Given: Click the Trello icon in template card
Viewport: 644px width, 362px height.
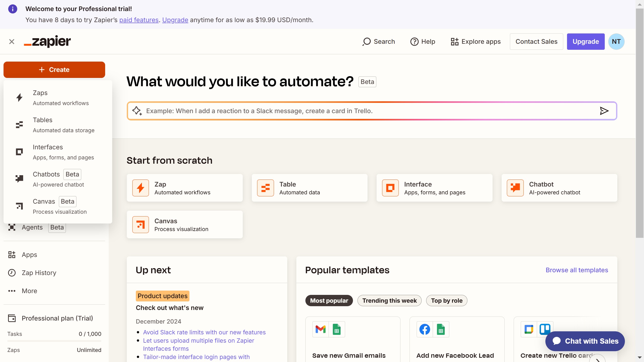Looking at the screenshot, I should [x=545, y=329].
